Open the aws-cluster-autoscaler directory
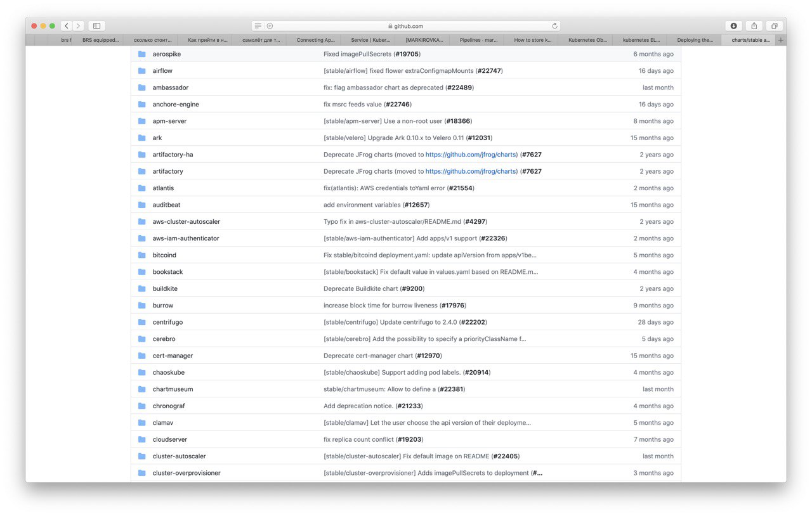The width and height of the screenshot is (812, 516). [187, 222]
